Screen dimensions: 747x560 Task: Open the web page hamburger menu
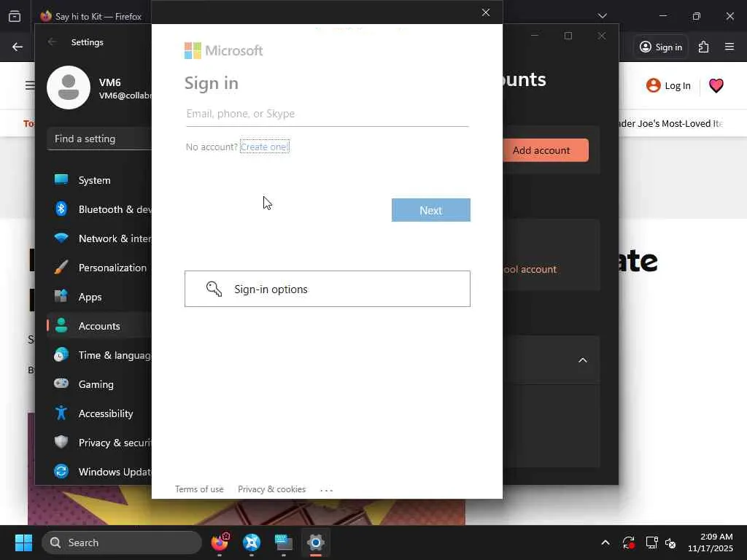(x=30, y=86)
